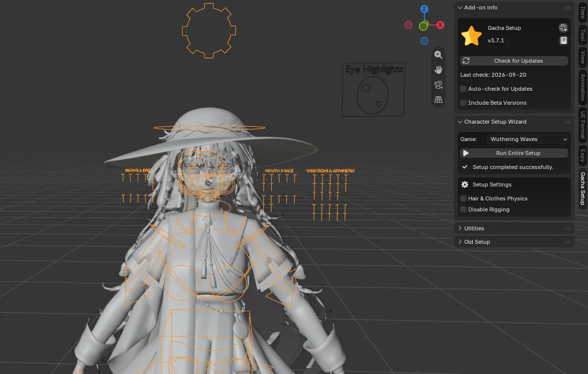Switch to the Tool sidebar tab
Viewport: 588px width, 374px height.
(583, 35)
